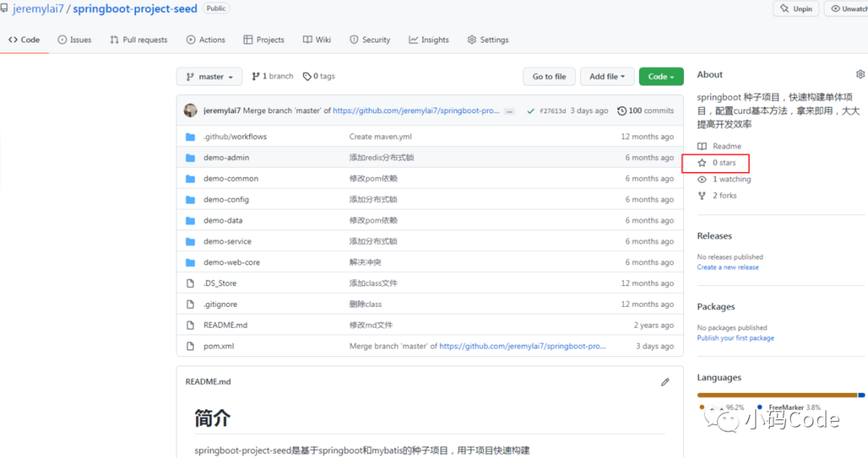Click the Java segment of language bar
This screenshot has width=868, height=458.
(777, 395)
